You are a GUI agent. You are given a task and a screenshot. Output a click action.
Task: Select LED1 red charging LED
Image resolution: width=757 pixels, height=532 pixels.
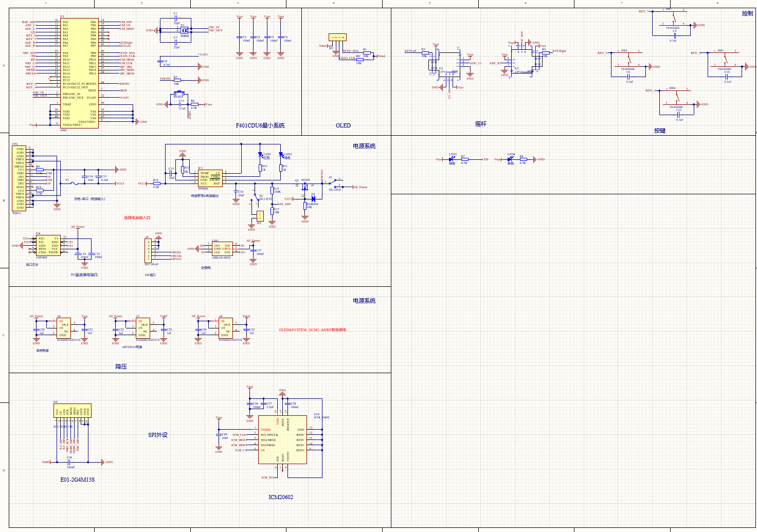click(x=260, y=154)
